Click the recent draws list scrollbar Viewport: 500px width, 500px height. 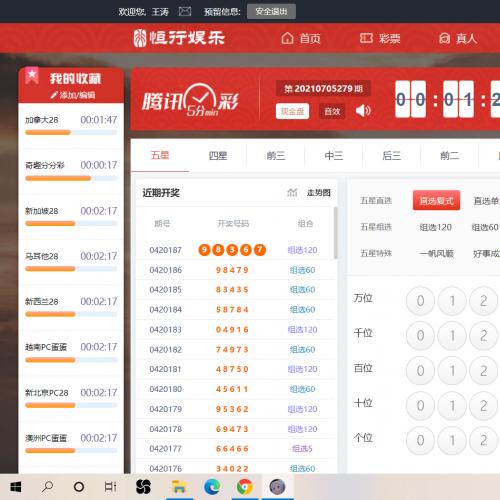click(x=335, y=233)
